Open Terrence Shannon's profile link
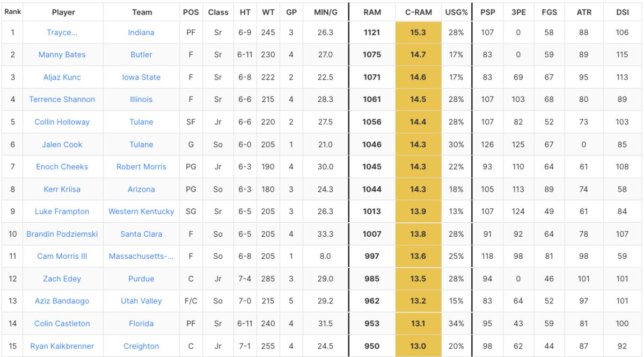 [x=62, y=99]
